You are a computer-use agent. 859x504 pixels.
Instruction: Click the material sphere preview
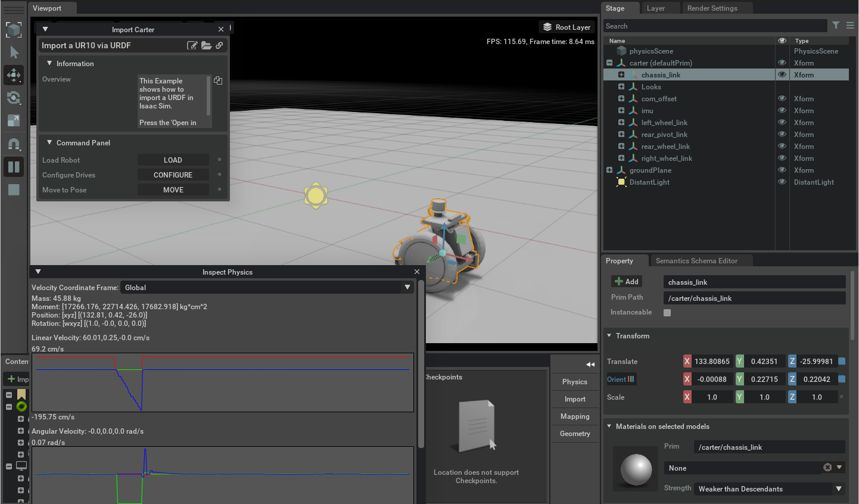click(x=636, y=469)
